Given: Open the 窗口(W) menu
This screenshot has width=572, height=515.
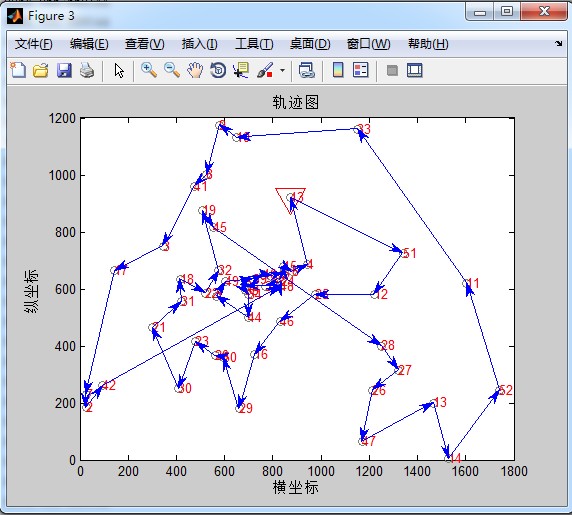Looking at the screenshot, I should (368, 44).
